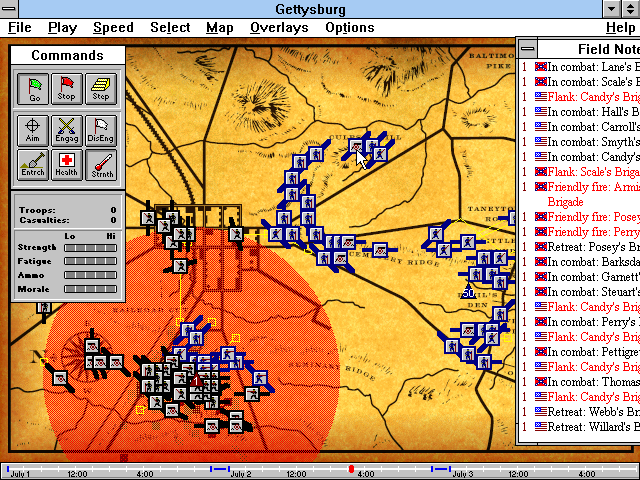Open the Overlays menu
This screenshot has width=640, height=480.
[x=279, y=28]
